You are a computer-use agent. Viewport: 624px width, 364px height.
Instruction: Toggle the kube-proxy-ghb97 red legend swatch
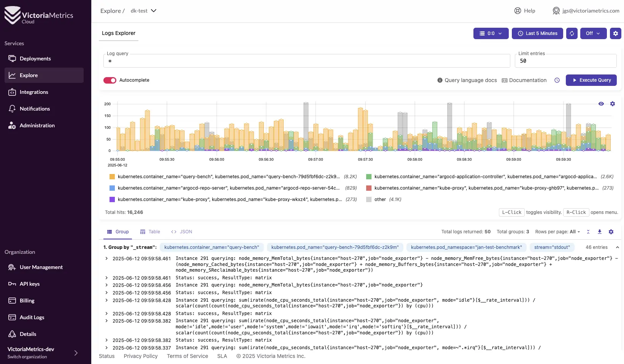pyautogui.click(x=369, y=188)
